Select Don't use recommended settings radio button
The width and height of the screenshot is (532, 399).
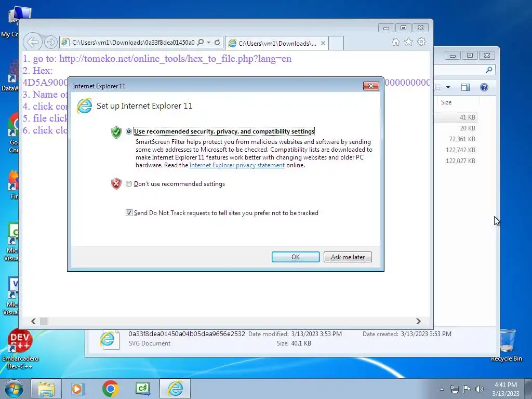tap(129, 184)
